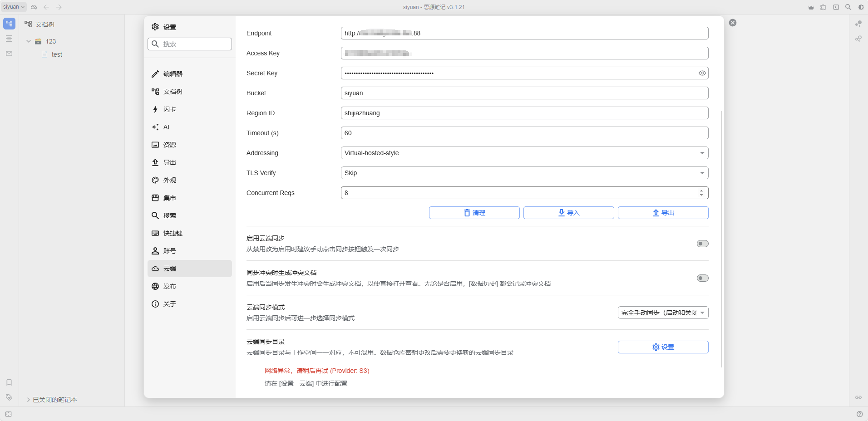Toggle generate conflict documents switch
The image size is (868, 421).
(x=702, y=278)
